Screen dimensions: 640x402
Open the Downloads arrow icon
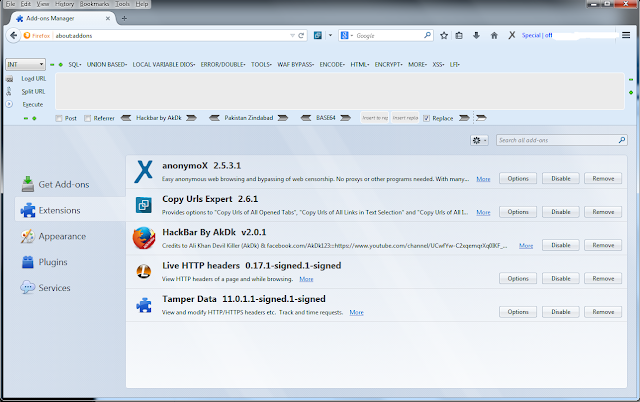pyautogui.click(x=476, y=36)
